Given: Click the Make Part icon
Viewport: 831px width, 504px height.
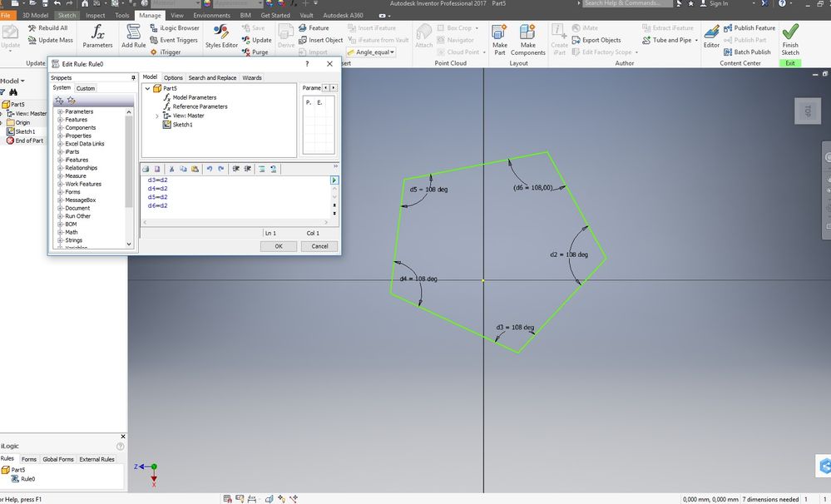Looking at the screenshot, I should pyautogui.click(x=499, y=32).
